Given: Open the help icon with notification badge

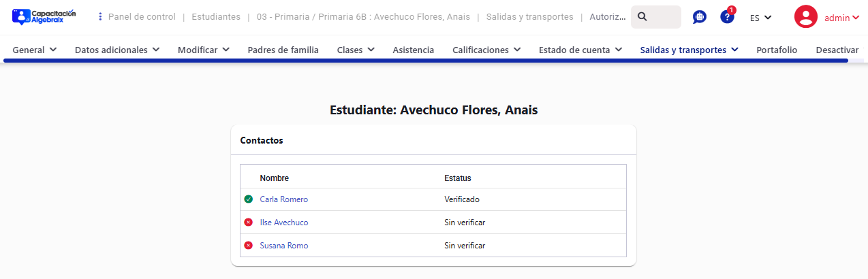Looking at the screenshot, I should 727,17.
